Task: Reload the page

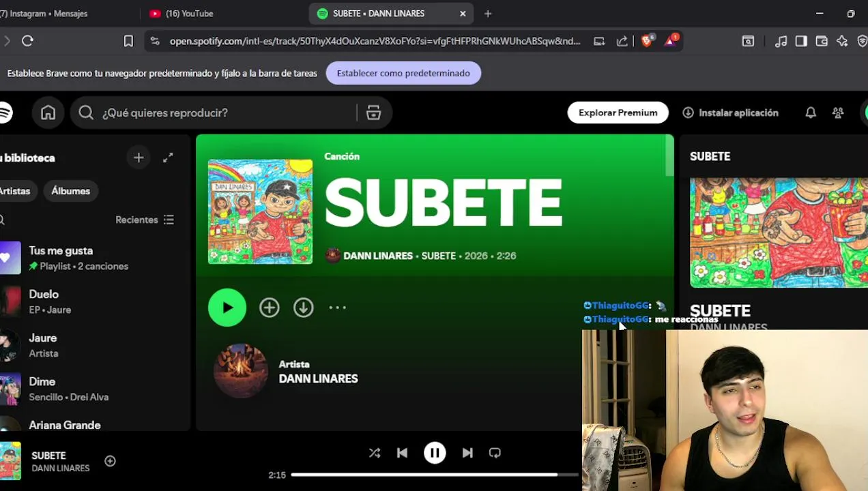Action: [27, 41]
